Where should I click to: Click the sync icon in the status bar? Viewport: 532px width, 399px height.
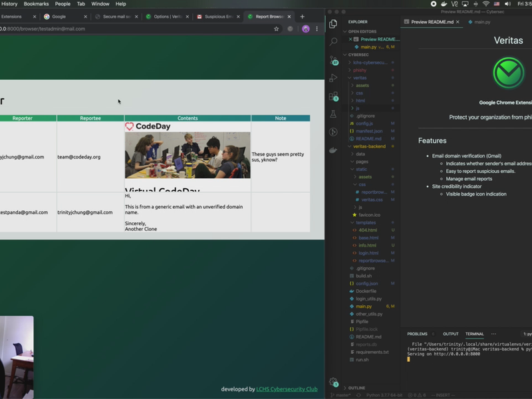point(358,395)
